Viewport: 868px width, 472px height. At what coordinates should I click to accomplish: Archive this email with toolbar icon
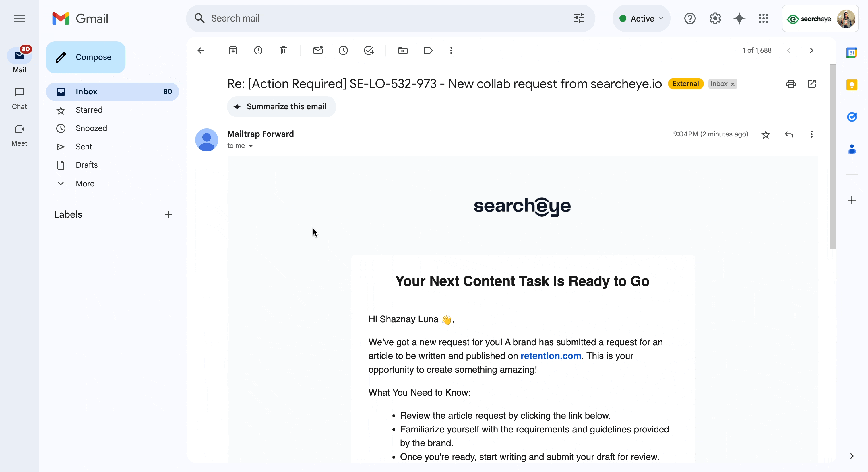click(233, 50)
